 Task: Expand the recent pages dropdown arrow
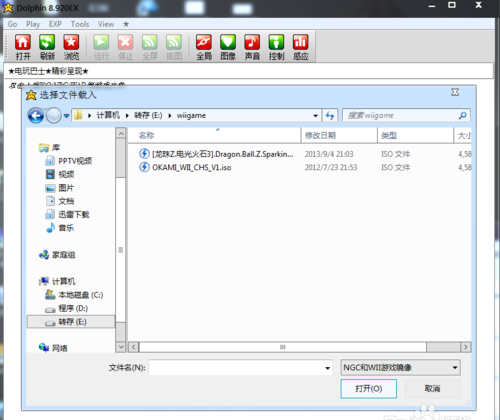tap(66, 116)
